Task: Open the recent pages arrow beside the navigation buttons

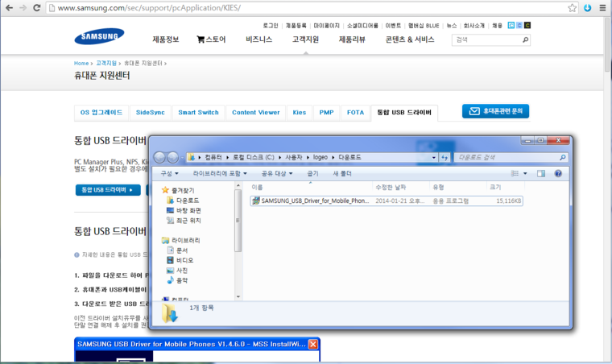Action: tap(182, 158)
